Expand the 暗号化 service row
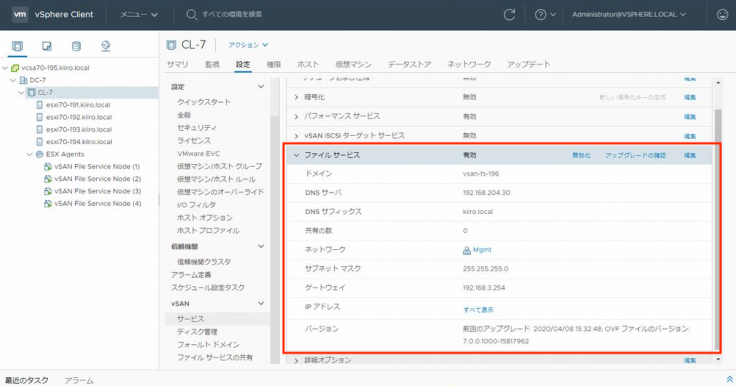 coord(296,97)
